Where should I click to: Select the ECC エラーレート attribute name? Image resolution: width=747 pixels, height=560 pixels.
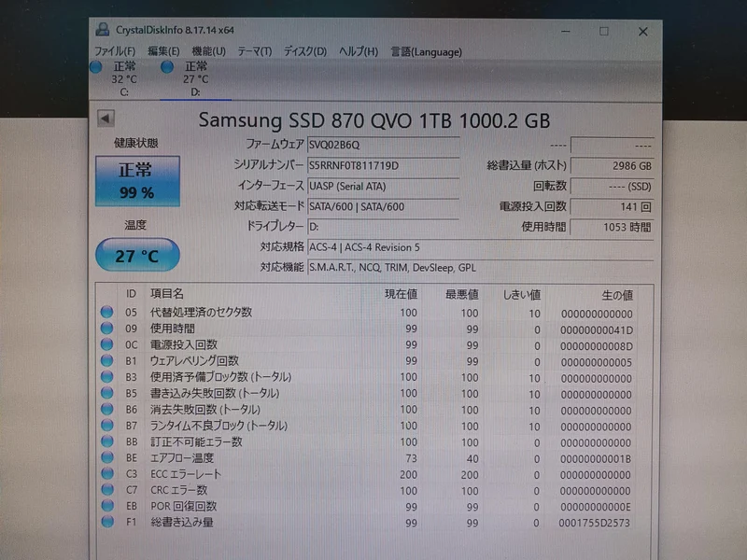coord(186,474)
